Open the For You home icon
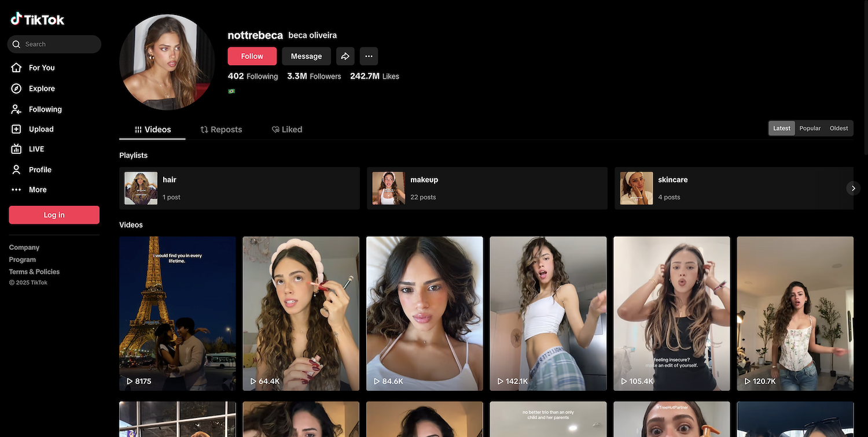This screenshot has height=437, width=868. pyautogui.click(x=17, y=68)
